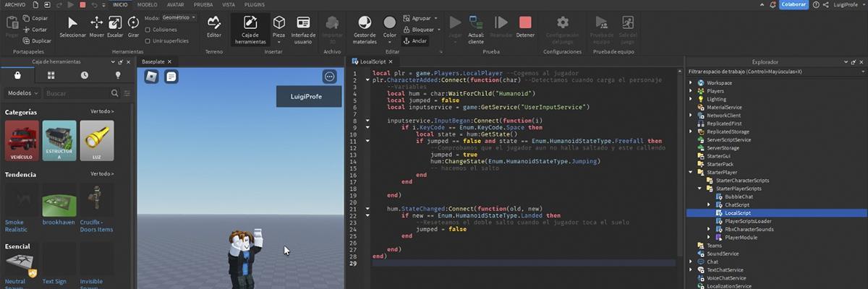Enable the Unir superficies checkbox
The width and height of the screenshot is (868, 289).
pyautogui.click(x=148, y=40)
